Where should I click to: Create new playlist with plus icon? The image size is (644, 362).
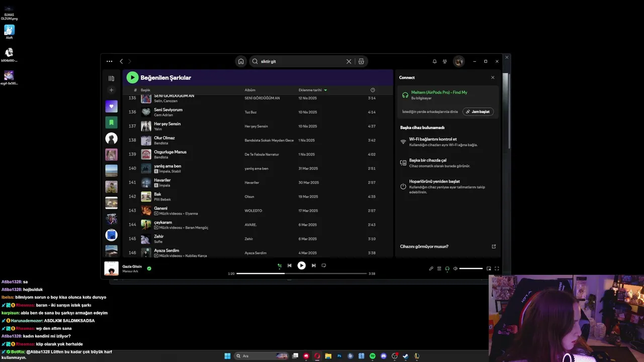click(111, 90)
